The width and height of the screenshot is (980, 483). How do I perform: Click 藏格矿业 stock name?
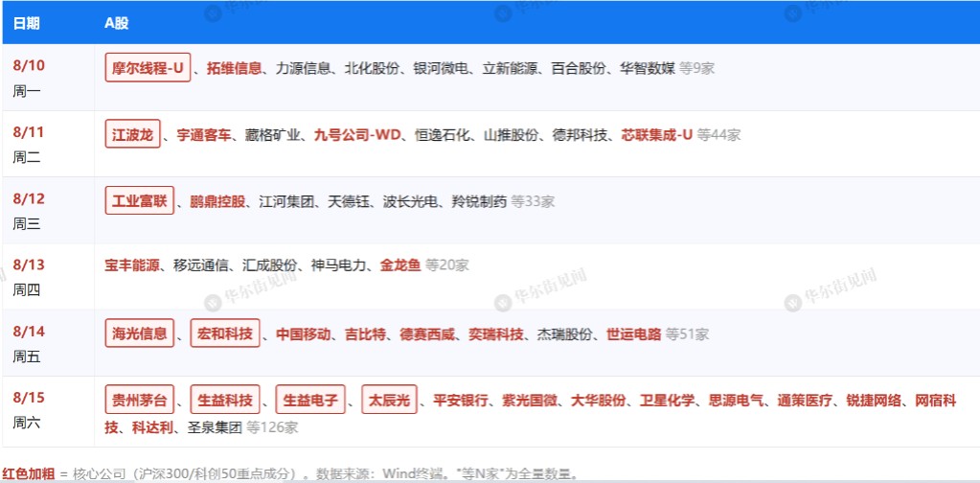tap(272, 135)
